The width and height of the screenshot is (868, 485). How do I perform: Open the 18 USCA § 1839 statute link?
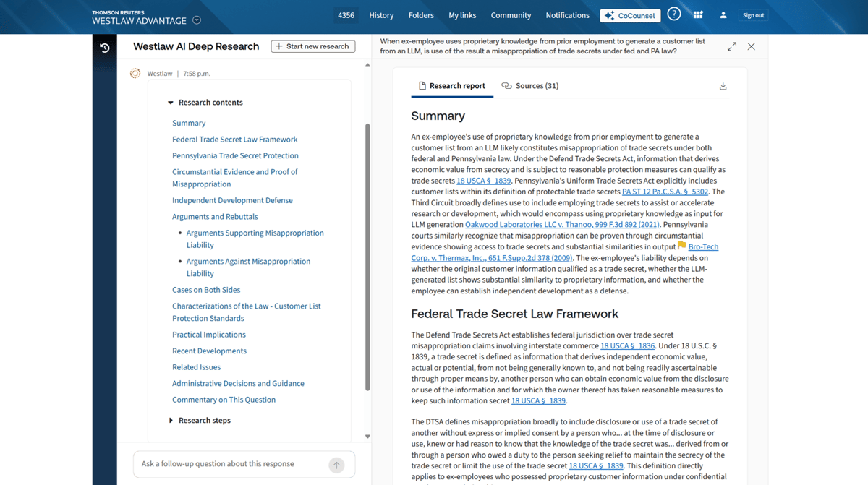(483, 181)
